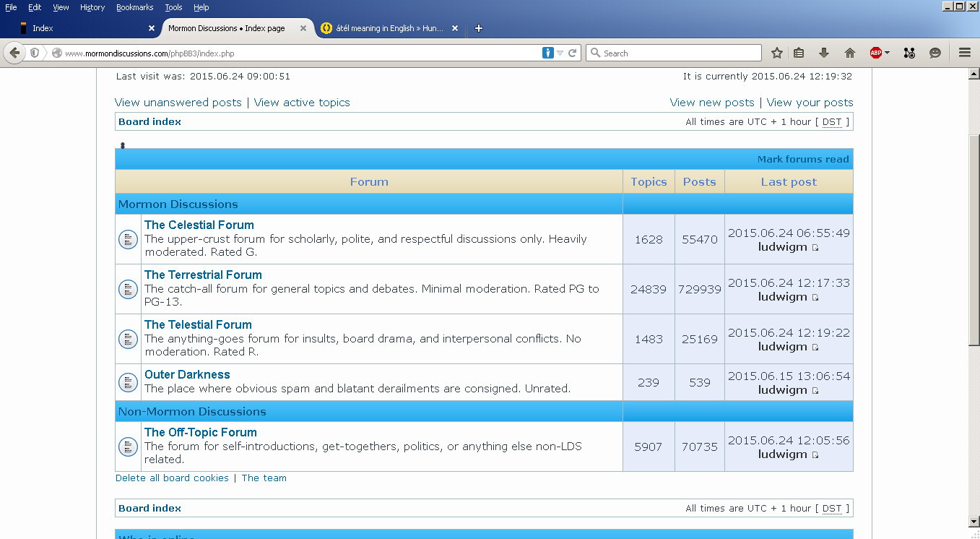The image size is (980, 539).
Task: Switch to the átél meaning in English tab
Action: (391, 28)
